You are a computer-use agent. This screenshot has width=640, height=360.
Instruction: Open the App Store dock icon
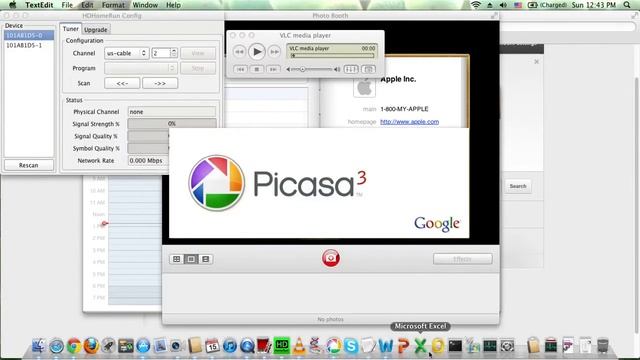click(143, 346)
